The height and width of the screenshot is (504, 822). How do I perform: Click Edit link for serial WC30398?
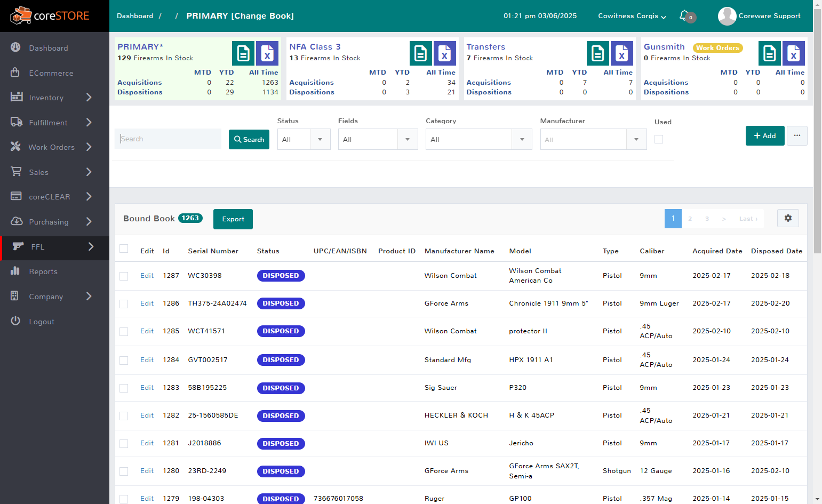tap(147, 276)
